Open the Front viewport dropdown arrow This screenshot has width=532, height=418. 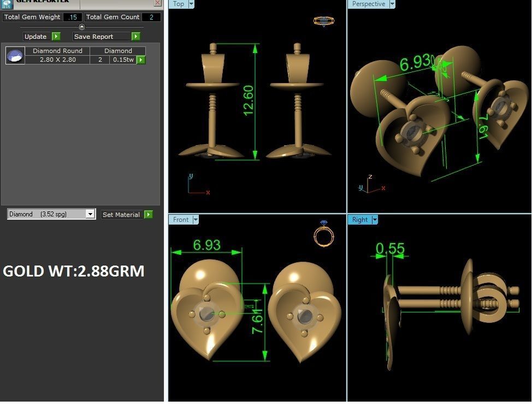pyautogui.click(x=196, y=220)
